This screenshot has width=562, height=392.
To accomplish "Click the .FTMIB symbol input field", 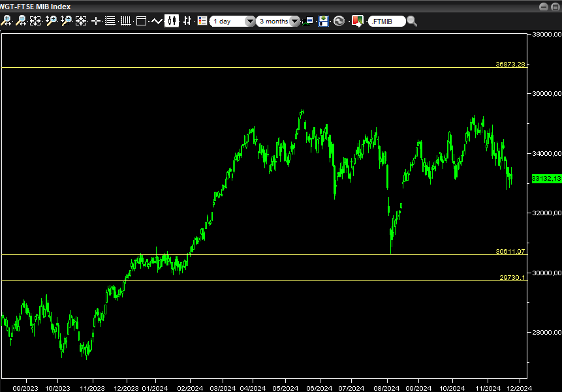I will pyautogui.click(x=386, y=21).
